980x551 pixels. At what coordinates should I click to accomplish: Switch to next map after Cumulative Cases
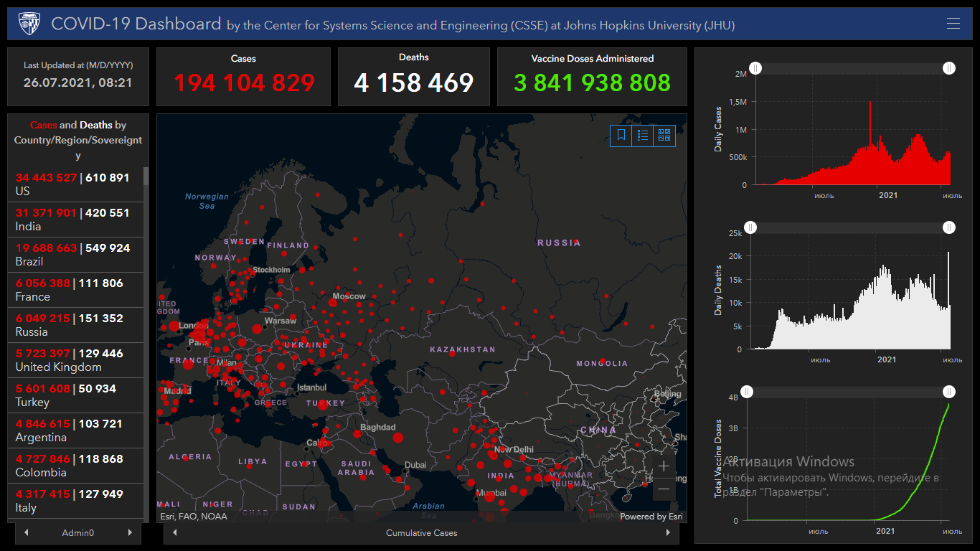[668, 533]
